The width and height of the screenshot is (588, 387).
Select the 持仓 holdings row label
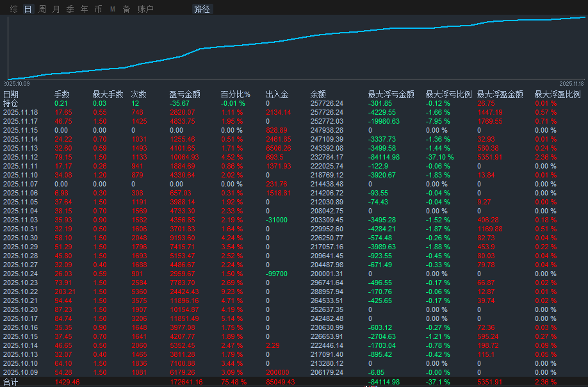click(x=10, y=103)
